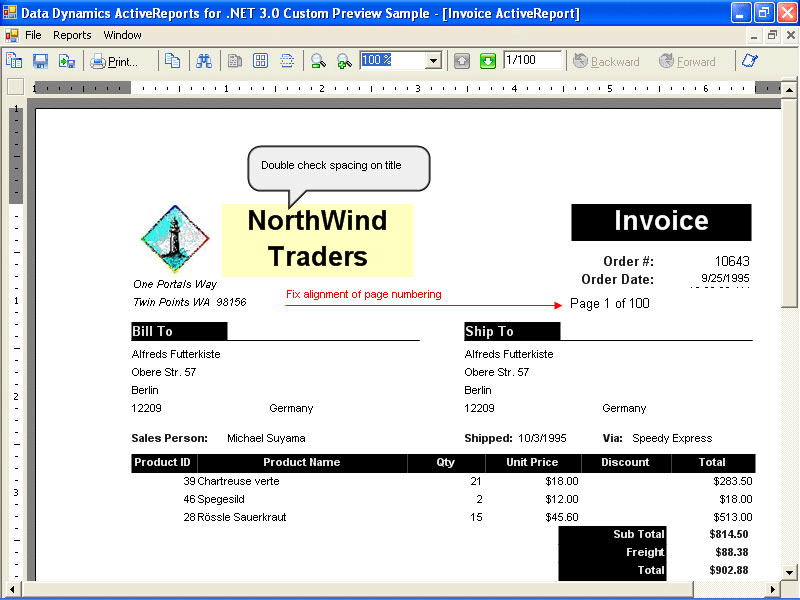Image resolution: width=800 pixels, height=600 pixels.
Task: Select the Save report icon
Action: pos(40,61)
